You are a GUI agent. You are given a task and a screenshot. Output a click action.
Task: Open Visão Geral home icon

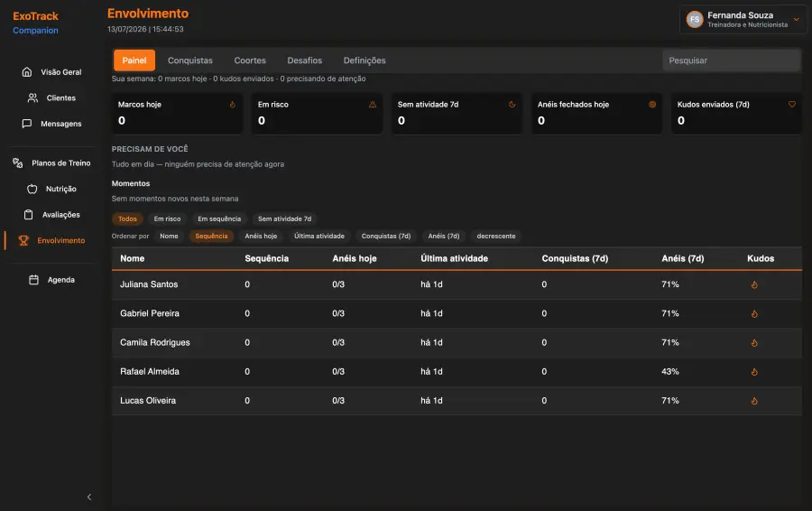(27, 72)
